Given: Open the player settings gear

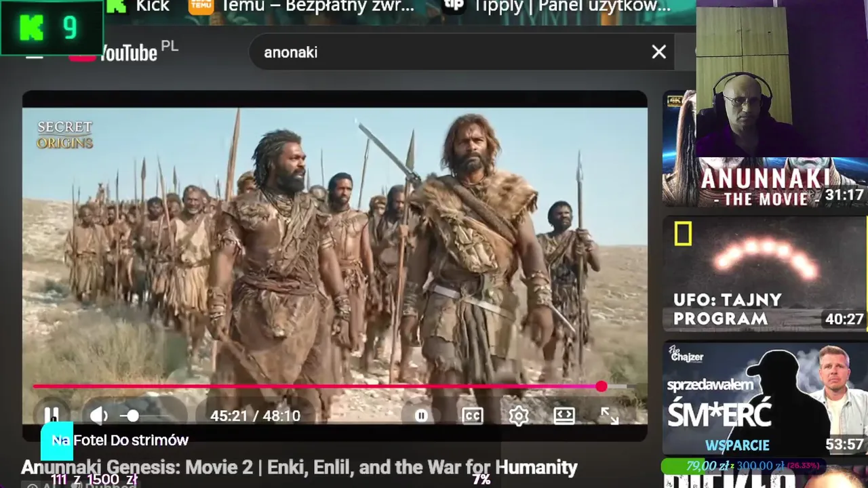Looking at the screenshot, I should (x=519, y=415).
